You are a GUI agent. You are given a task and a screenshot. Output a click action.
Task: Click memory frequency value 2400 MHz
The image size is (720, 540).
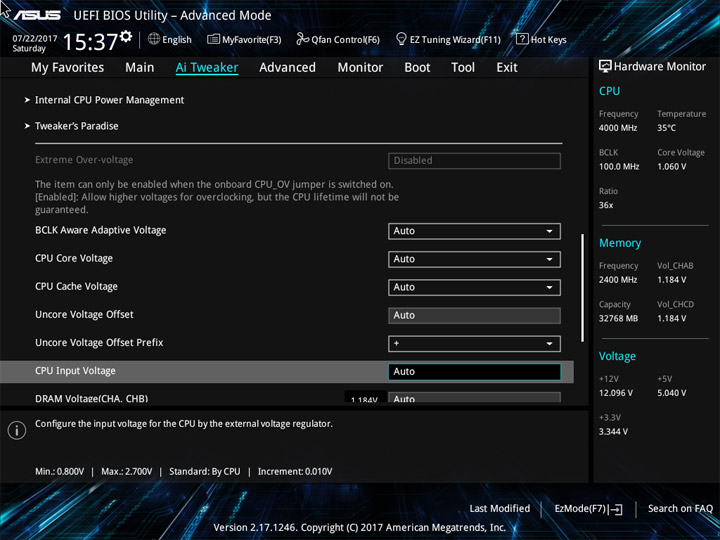coord(618,280)
